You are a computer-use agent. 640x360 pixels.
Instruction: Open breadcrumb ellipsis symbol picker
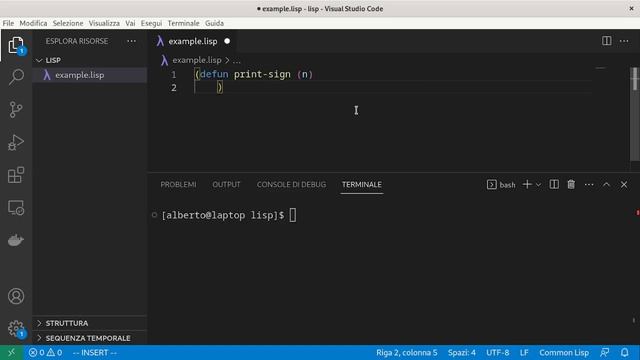pos(236,60)
